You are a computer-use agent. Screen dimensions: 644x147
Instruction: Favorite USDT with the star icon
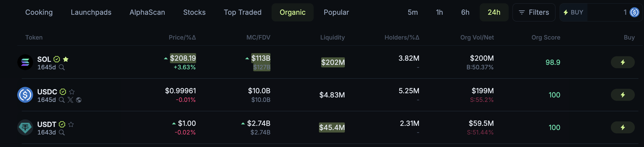[71, 124]
